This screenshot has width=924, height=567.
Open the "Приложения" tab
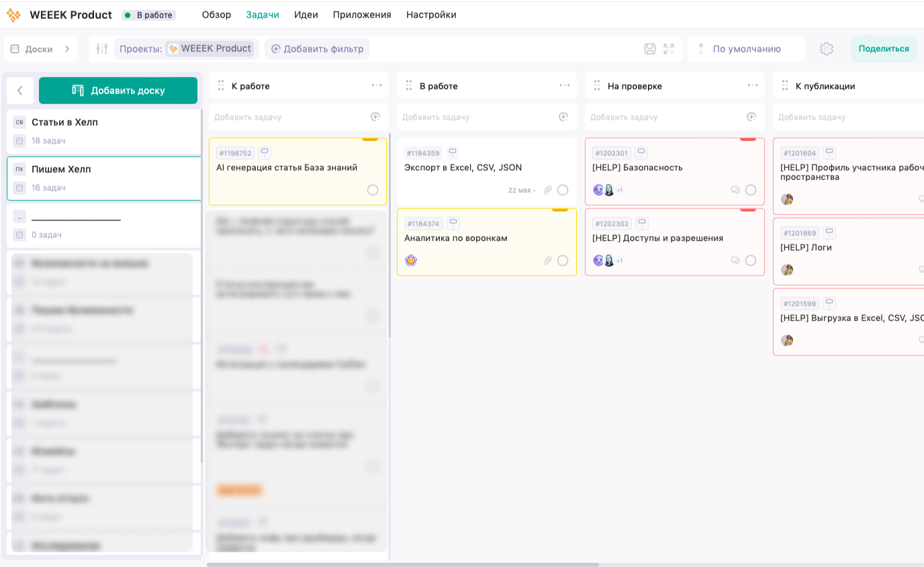(x=362, y=15)
